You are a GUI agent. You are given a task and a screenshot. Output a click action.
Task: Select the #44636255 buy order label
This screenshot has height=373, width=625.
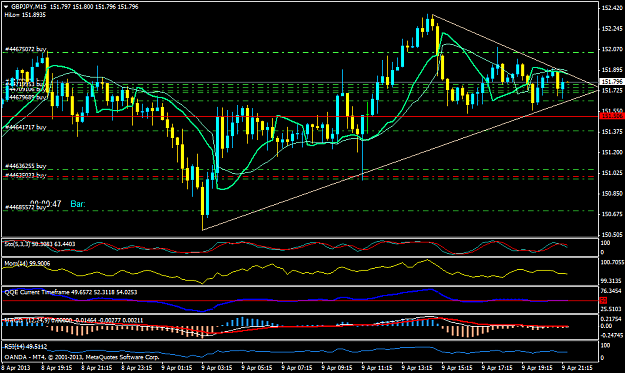[x=26, y=166]
